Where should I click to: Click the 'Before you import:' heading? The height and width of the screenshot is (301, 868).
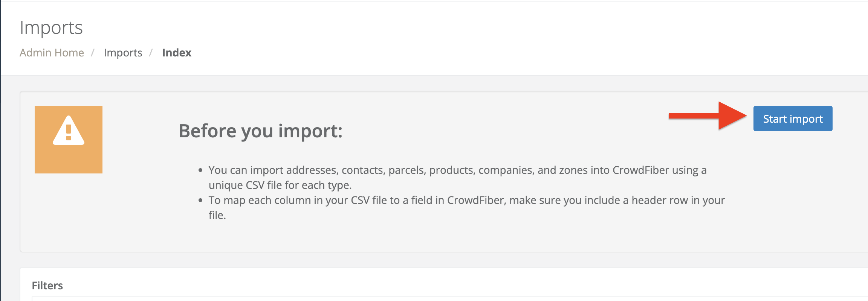[x=260, y=131]
